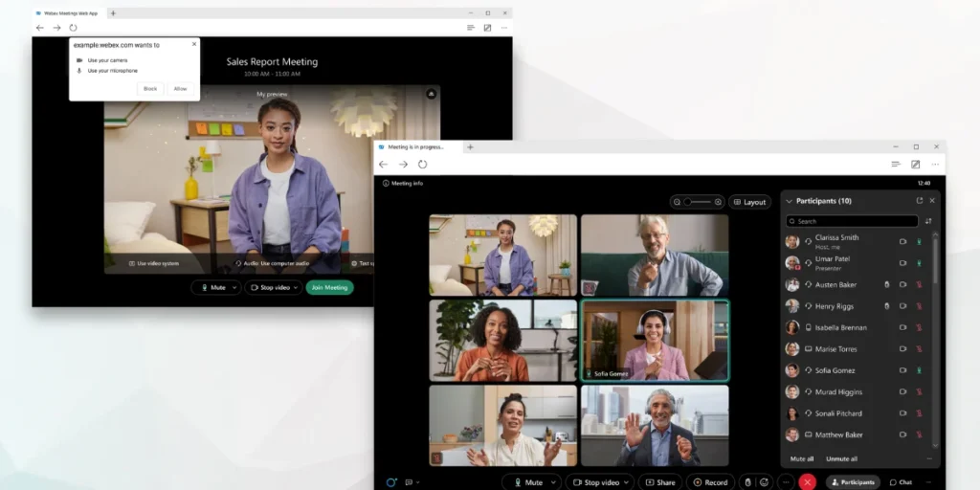Choose Use video system in the preview
The height and width of the screenshot is (490, 980).
coord(154,264)
